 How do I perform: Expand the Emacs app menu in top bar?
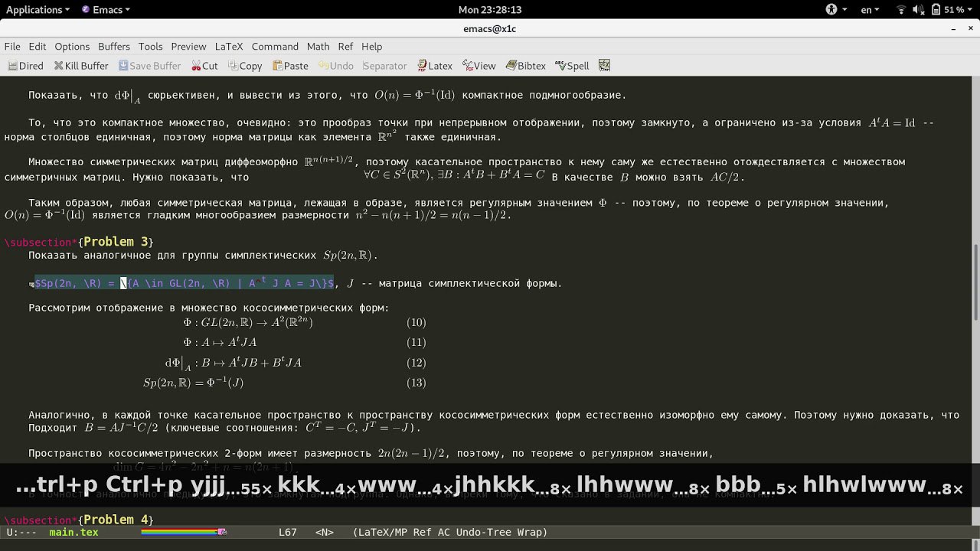pyautogui.click(x=104, y=9)
